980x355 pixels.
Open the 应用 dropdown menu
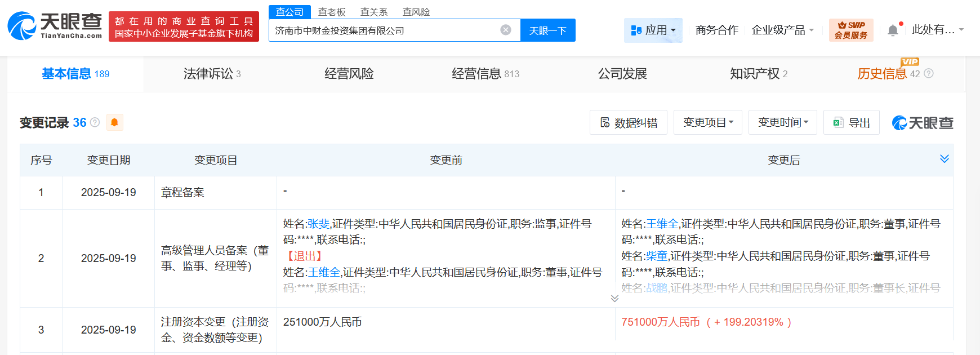click(653, 30)
